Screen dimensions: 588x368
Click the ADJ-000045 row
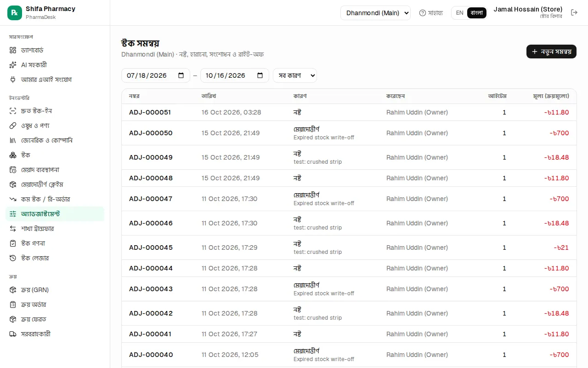349,247
